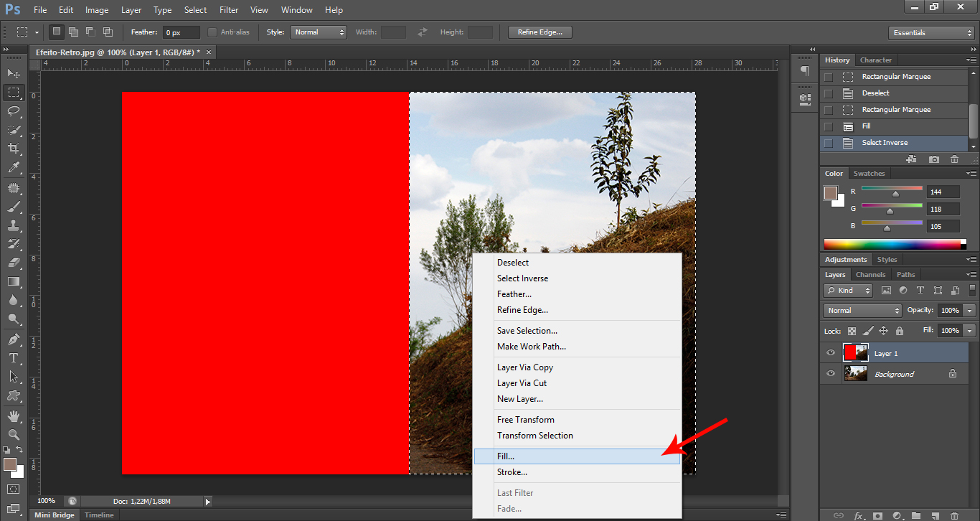The width and height of the screenshot is (980, 521).
Task: Switch to the Channels tab
Action: coord(870,275)
